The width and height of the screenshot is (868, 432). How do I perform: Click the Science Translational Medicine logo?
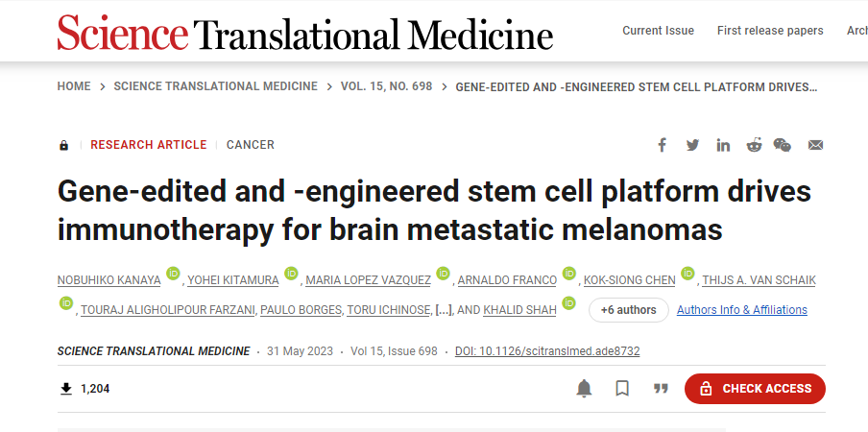pos(305,33)
